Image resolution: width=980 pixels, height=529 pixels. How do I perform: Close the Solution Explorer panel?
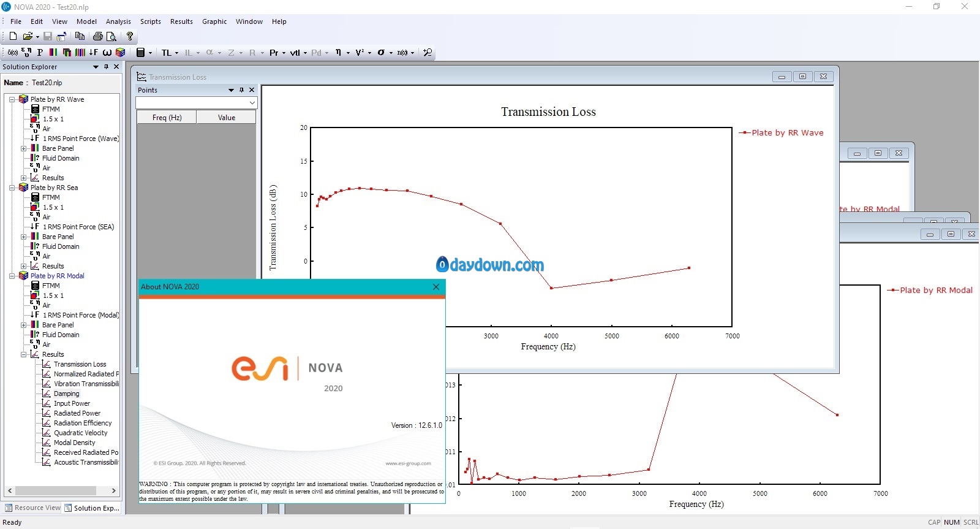[x=116, y=67]
